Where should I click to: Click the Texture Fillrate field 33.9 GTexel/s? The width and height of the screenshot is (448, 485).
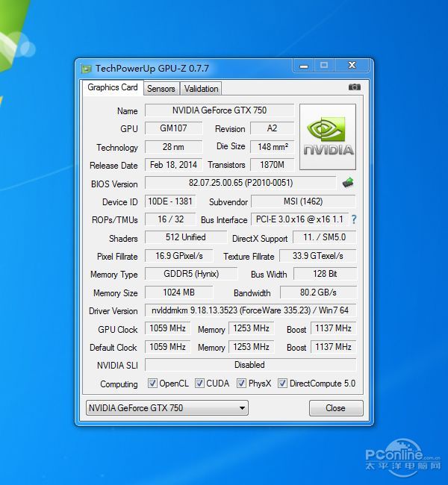[317, 256]
